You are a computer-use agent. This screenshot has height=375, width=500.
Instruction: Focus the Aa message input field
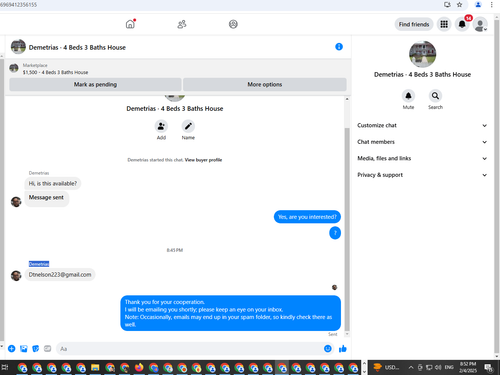(x=189, y=349)
